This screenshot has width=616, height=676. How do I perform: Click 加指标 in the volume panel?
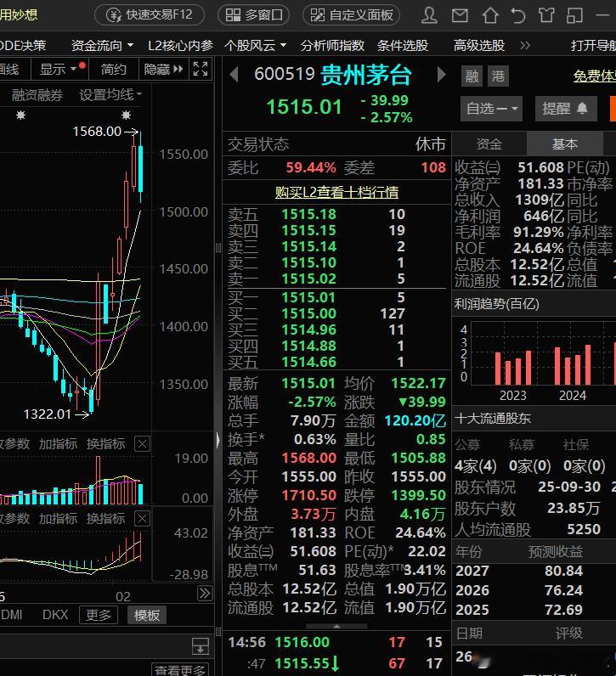[x=58, y=443]
